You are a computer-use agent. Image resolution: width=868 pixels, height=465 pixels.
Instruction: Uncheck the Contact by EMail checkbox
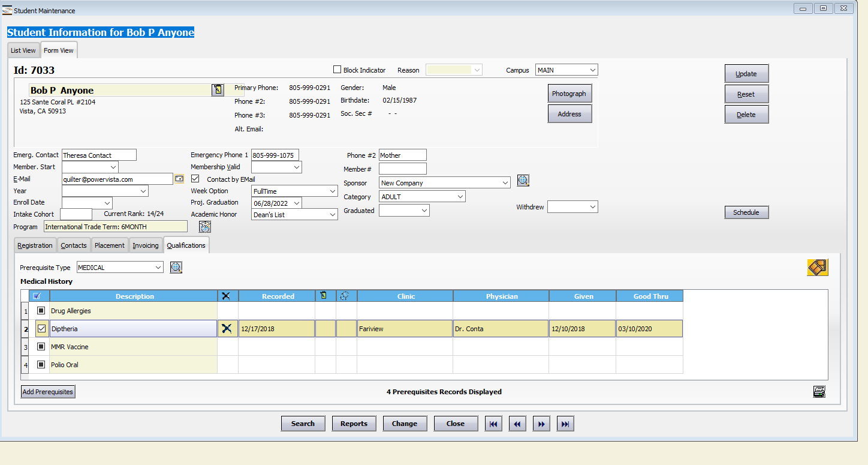click(195, 179)
